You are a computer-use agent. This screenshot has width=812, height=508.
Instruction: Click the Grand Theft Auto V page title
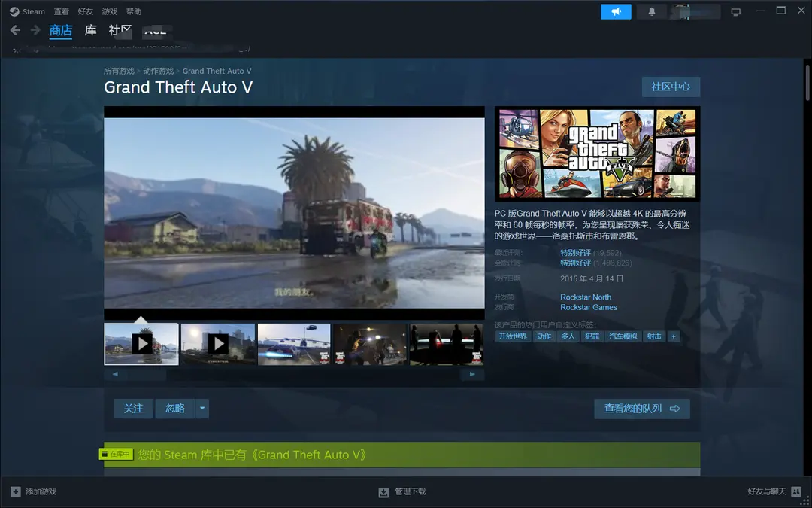click(178, 87)
